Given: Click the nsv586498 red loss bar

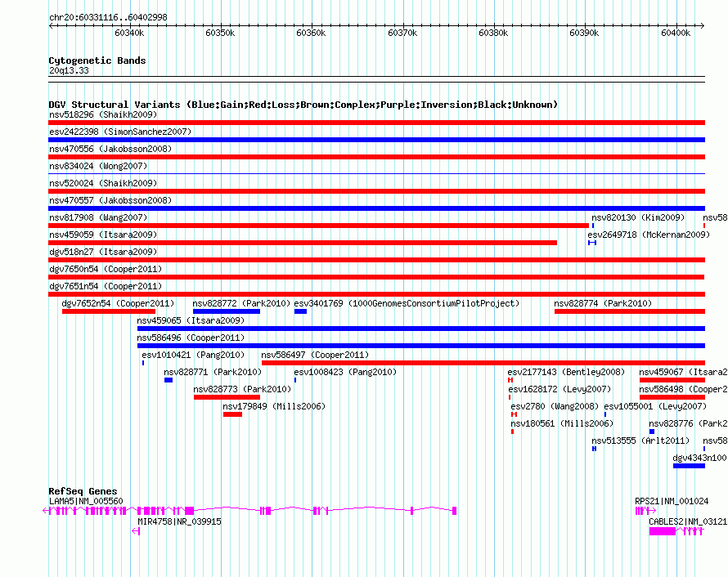Looking at the screenshot, I should pos(672,397).
